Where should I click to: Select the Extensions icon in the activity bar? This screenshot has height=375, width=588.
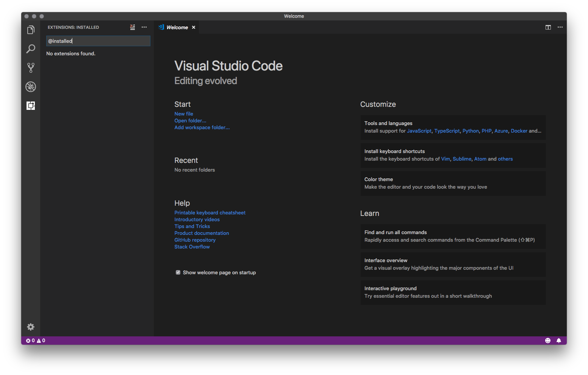(31, 106)
